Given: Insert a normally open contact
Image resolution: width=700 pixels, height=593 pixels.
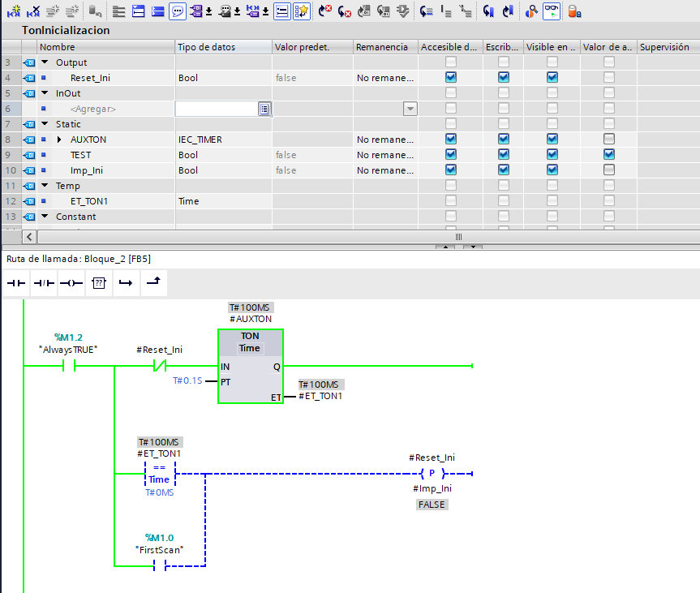Looking at the screenshot, I should click(16, 282).
